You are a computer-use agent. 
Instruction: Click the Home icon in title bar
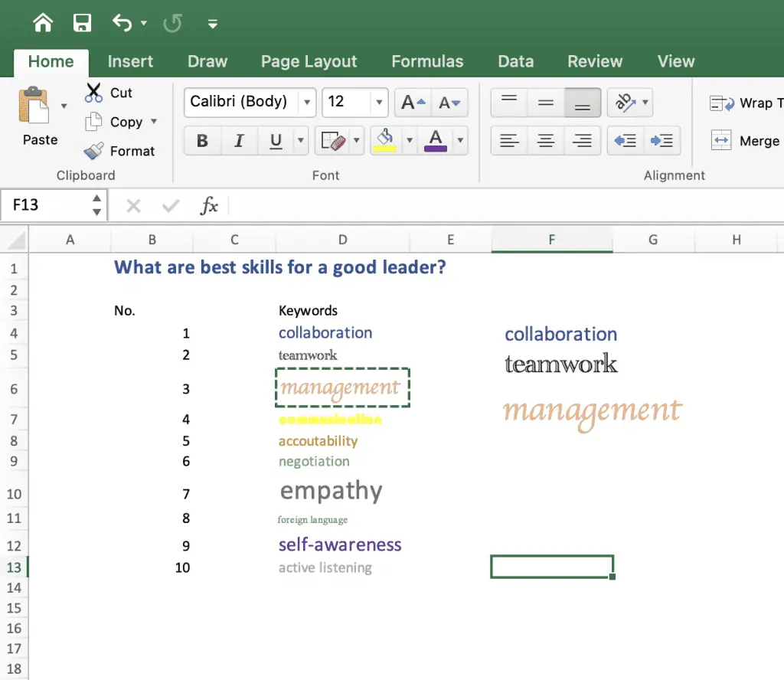pos(43,23)
